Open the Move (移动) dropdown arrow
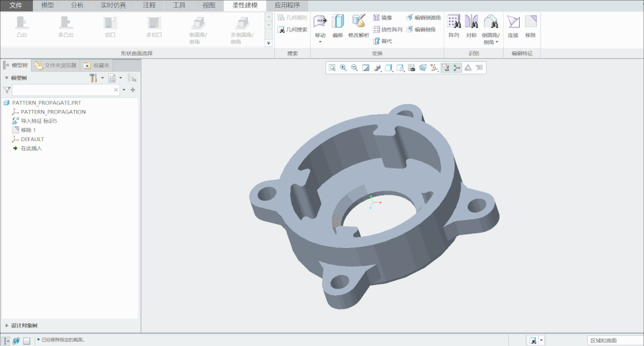Image resolution: width=644 pixels, height=346 pixels. [320, 41]
